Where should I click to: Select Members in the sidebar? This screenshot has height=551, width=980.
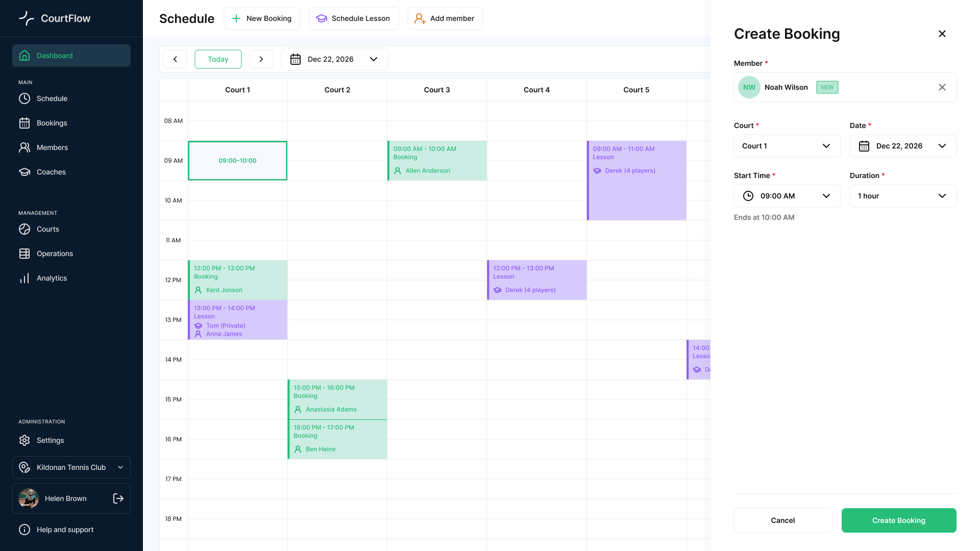point(71,147)
